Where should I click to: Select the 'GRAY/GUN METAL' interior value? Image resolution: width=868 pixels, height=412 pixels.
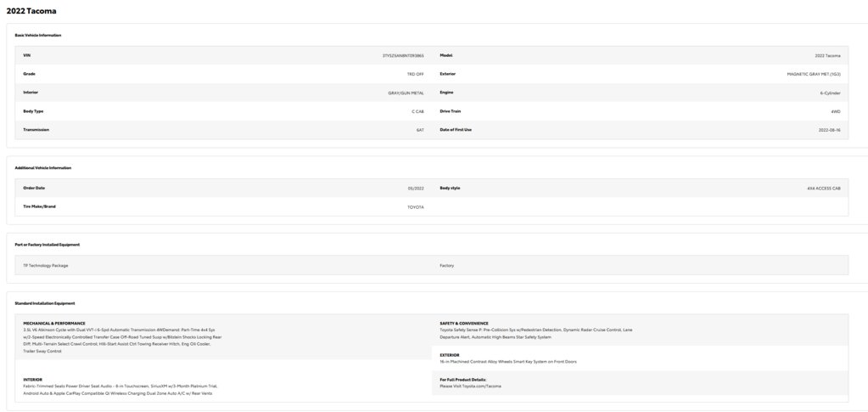tap(406, 93)
